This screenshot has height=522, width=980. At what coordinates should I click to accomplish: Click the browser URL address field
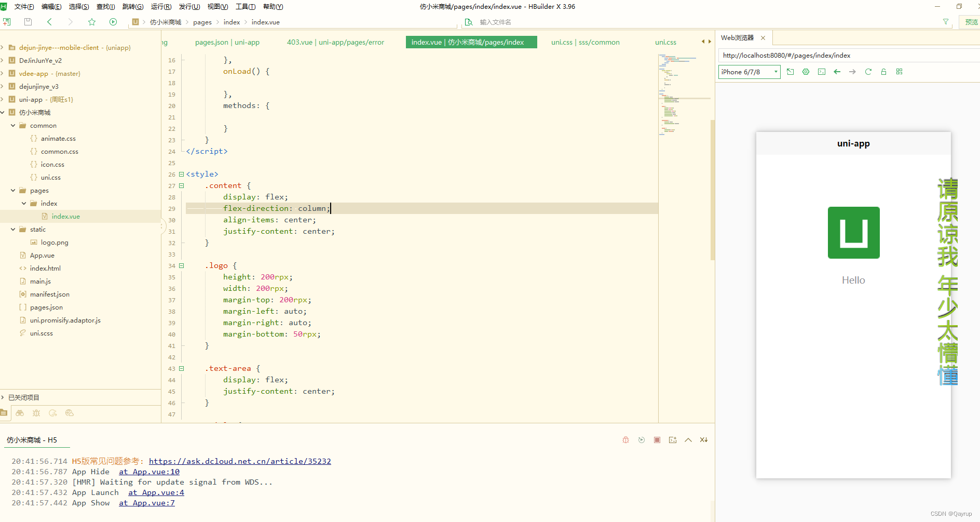tap(849, 56)
